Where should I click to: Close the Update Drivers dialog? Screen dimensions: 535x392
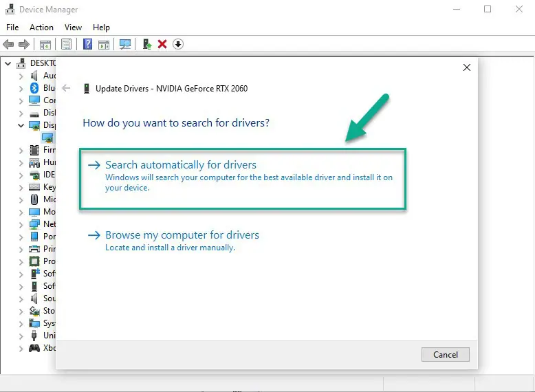[467, 67]
